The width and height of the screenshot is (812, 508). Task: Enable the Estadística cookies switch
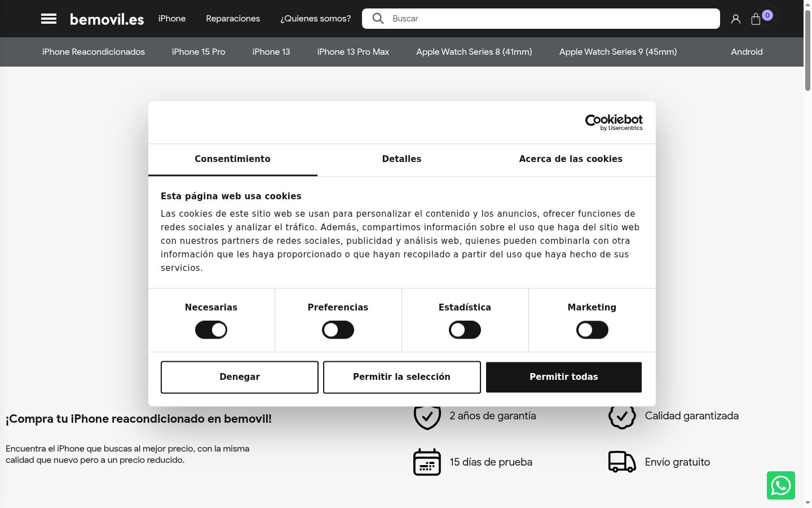coord(465,330)
